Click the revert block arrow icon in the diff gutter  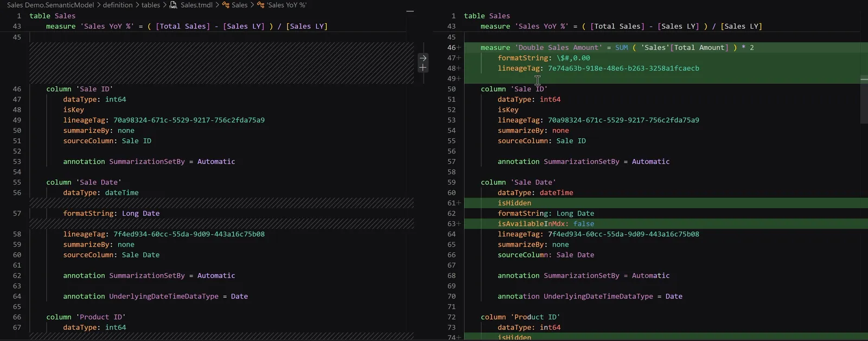pos(423,58)
